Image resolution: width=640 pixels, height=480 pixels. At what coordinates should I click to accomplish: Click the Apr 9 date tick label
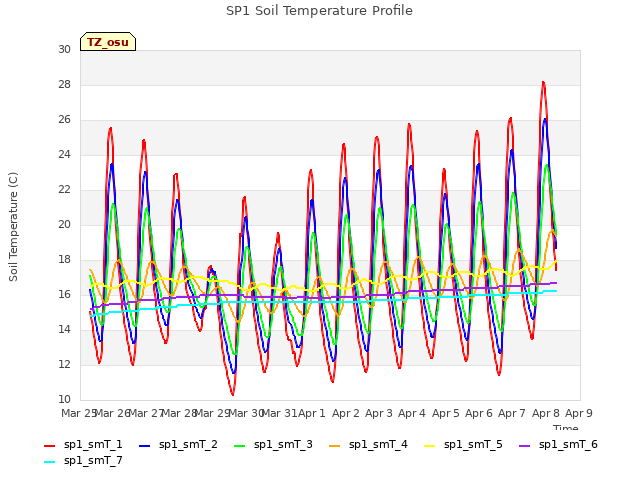click(579, 413)
